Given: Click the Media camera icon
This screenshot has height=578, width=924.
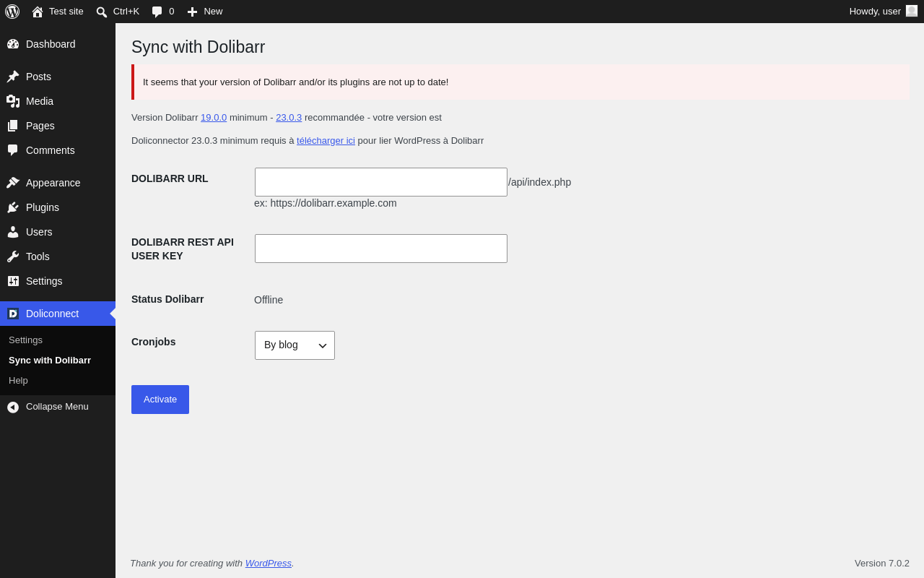Looking at the screenshot, I should click(x=13, y=101).
